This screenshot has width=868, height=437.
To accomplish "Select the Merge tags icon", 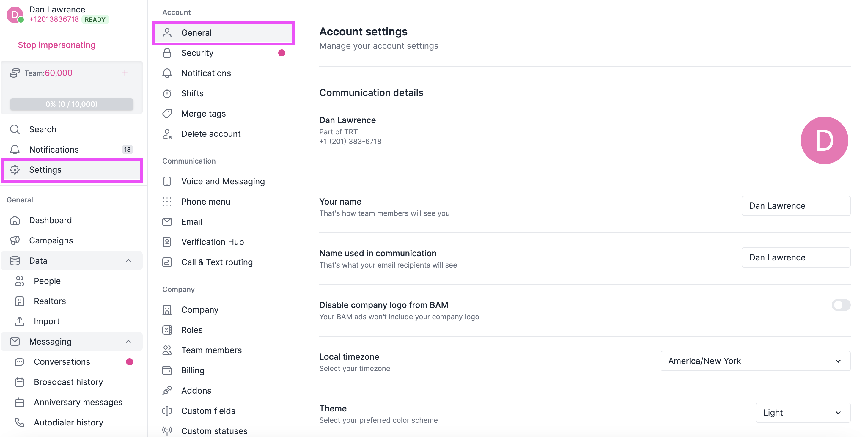I will (x=167, y=113).
